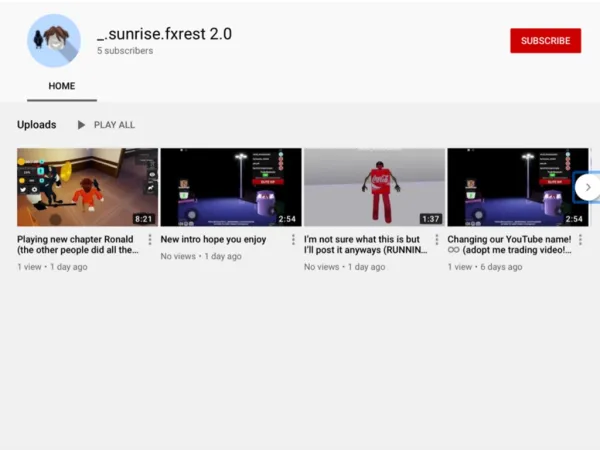600x450 pixels.
Task: Open the New intro video thumbnail
Action: (x=230, y=187)
